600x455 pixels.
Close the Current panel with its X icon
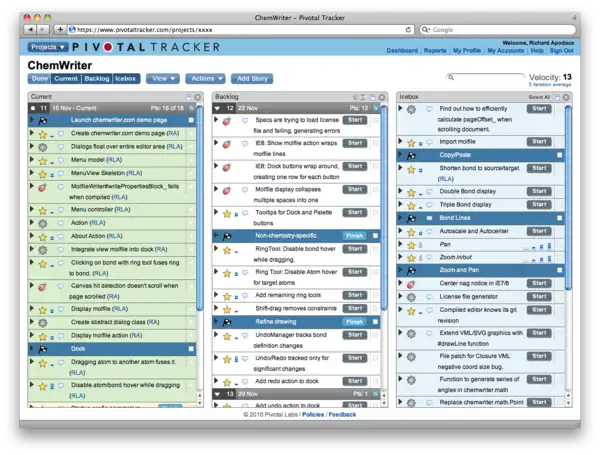pos(197,96)
